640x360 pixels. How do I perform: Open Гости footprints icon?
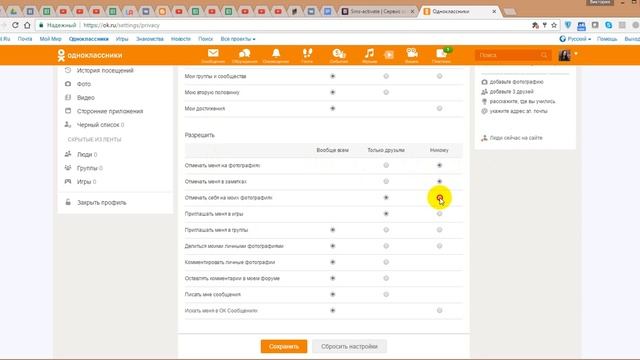coord(307,55)
